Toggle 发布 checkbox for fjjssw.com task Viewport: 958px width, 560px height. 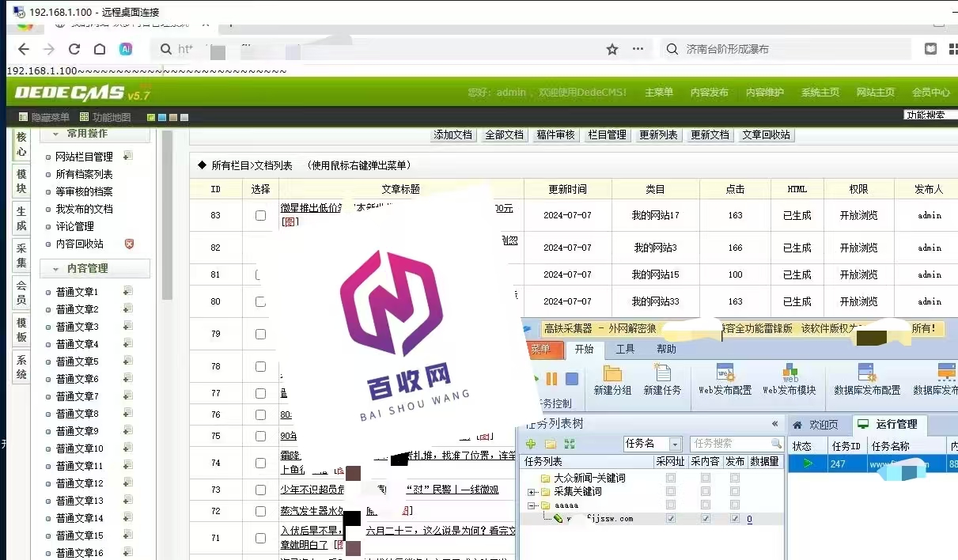(735, 519)
